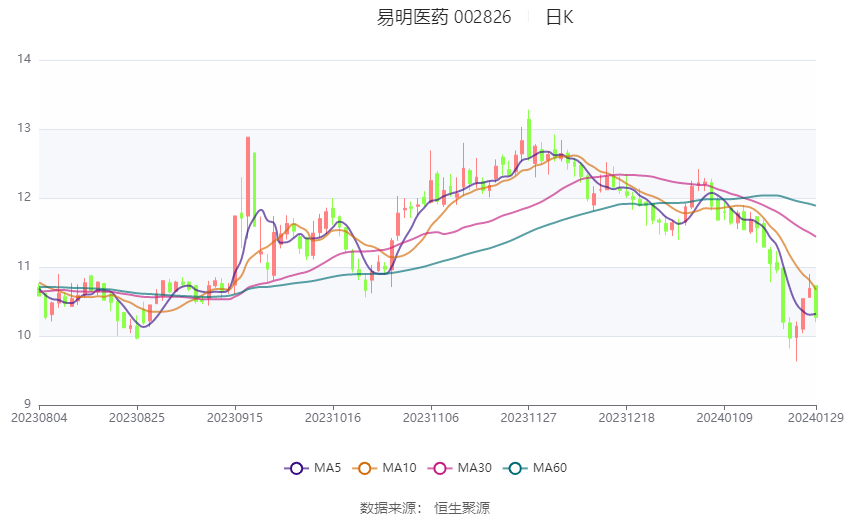
Task: Click the 20231106 x-axis date label
Action: click(x=431, y=418)
